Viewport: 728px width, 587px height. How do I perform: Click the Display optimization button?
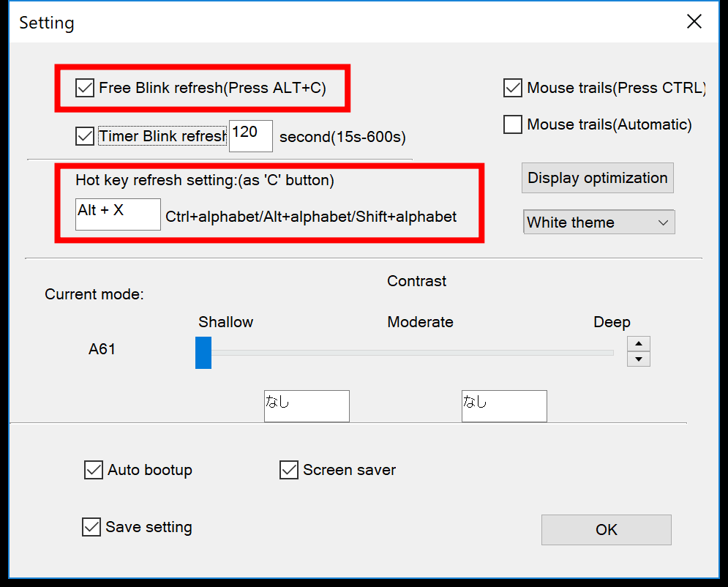(x=598, y=178)
